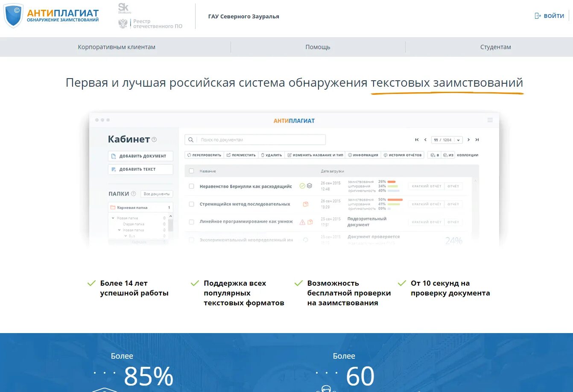
Task: Click the remove-from-collection ИЗ button
Action: click(x=448, y=155)
